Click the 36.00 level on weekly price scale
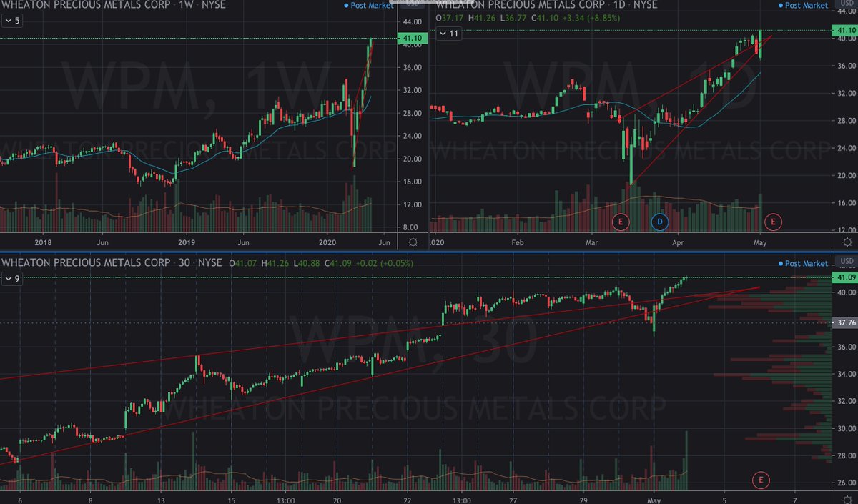The width and height of the screenshot is (858, 504). (x=413, y=67)
